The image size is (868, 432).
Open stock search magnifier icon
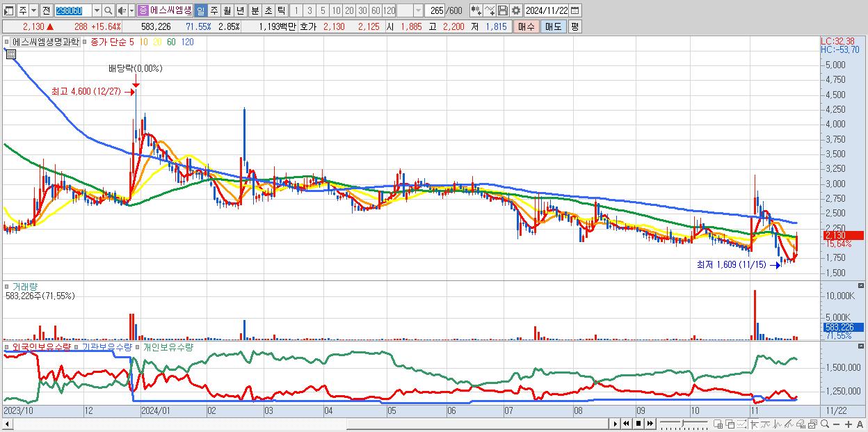[x=108, y=10]
